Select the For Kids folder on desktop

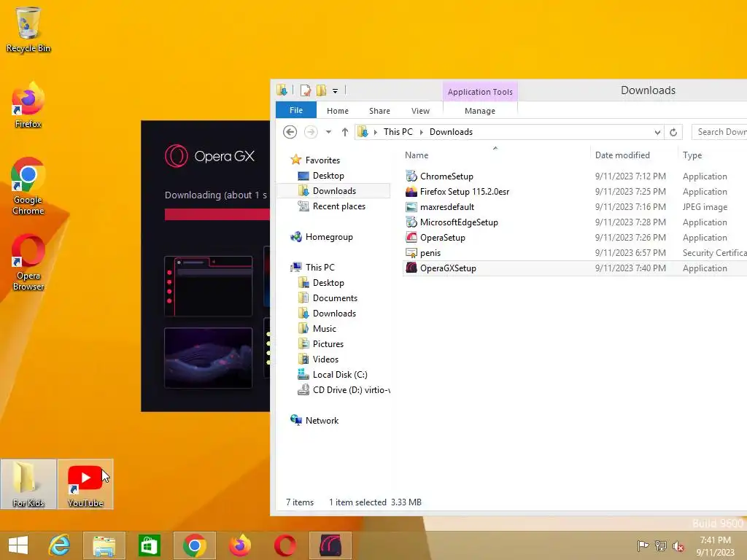[x=28, y=484]
